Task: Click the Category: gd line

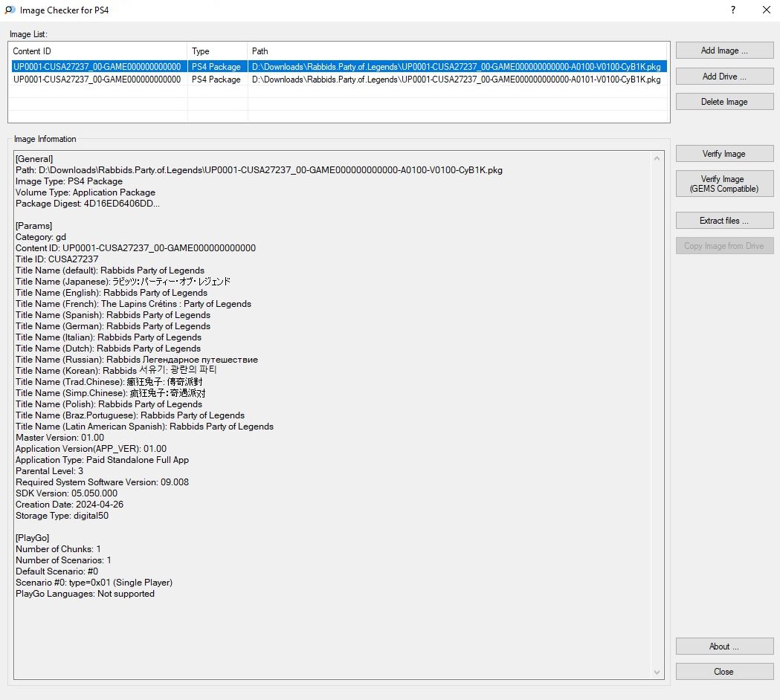Action: [41, 237]
